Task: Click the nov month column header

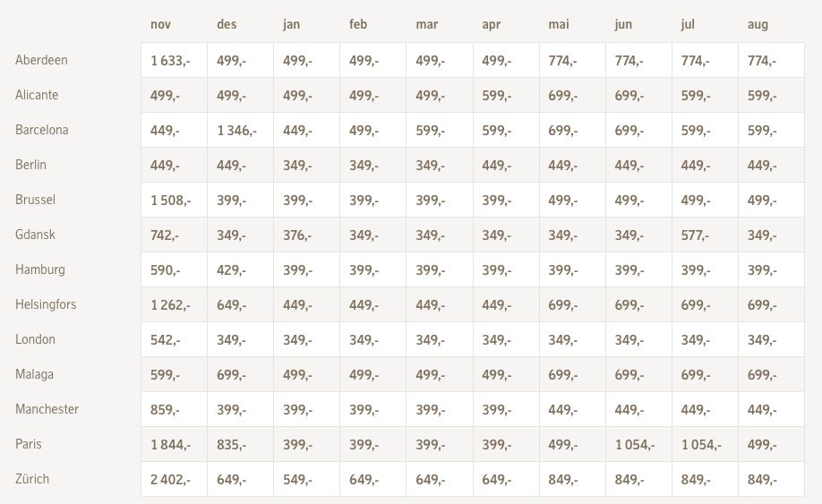Action: [x=160, y=25]
